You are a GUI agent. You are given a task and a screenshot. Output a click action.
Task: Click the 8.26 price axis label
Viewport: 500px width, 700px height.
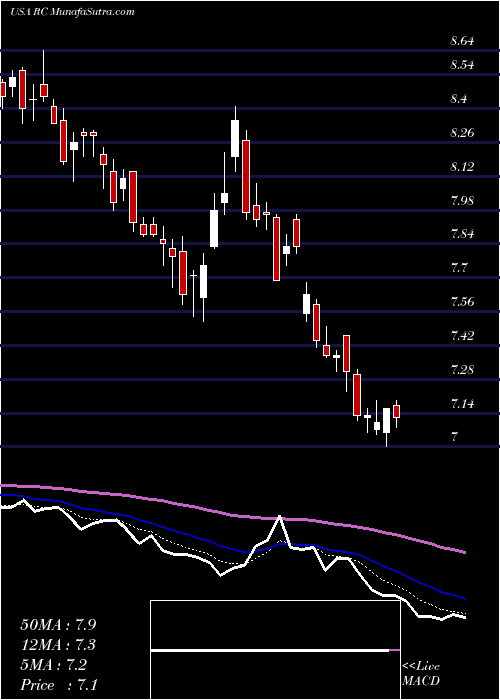pyautogui.click(x=462, y=133)
